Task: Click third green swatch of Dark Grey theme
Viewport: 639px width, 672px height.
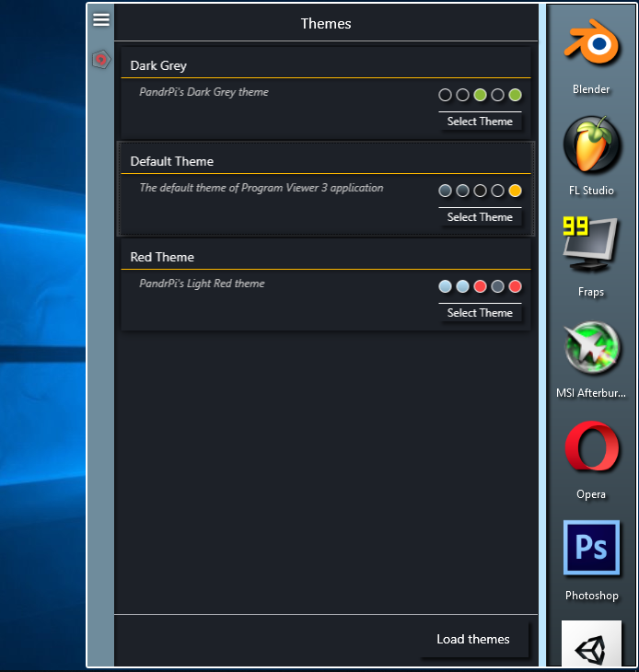Action: pos(480,95)
